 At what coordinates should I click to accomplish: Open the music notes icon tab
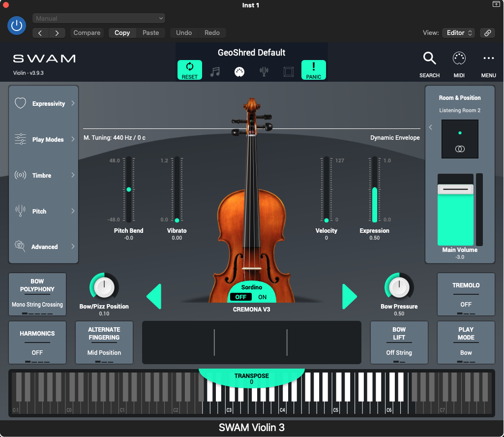(x=215, y=71)
